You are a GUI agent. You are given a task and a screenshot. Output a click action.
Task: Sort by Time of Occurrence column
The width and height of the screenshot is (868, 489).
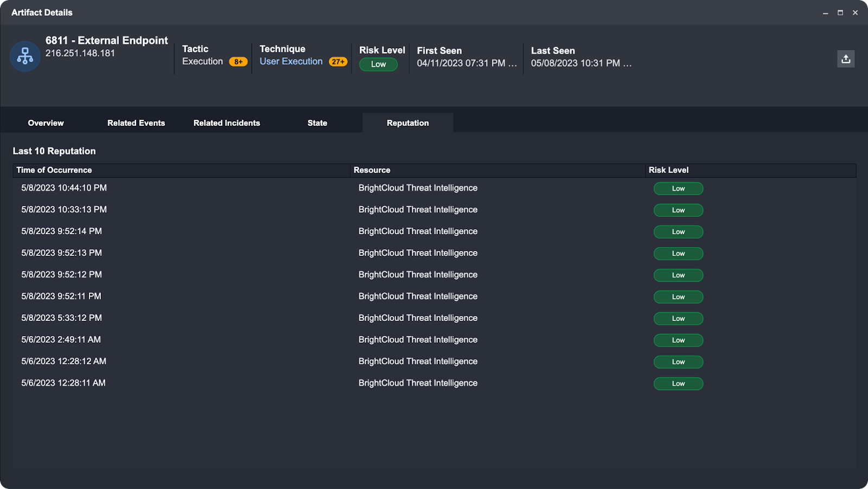(x=54, y=170)
